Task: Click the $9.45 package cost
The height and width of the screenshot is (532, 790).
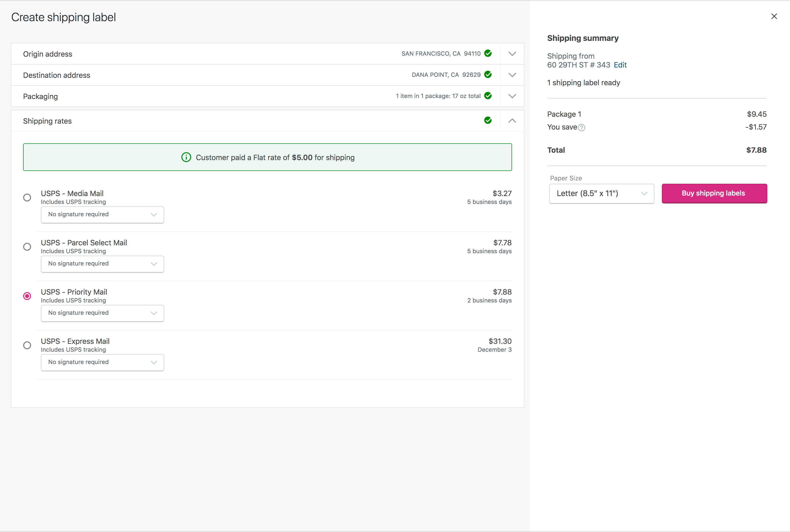Action: (757, 114)
